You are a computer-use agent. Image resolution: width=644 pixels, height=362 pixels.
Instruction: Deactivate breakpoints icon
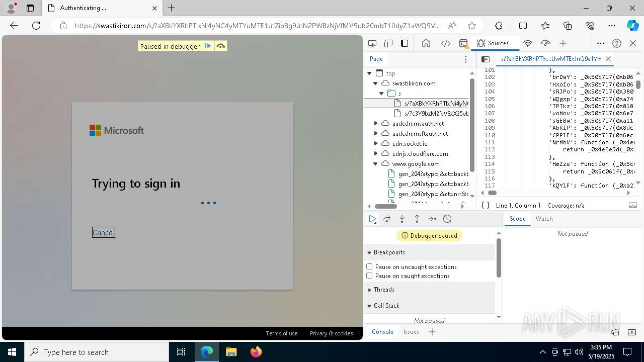(x=447, y=219)
